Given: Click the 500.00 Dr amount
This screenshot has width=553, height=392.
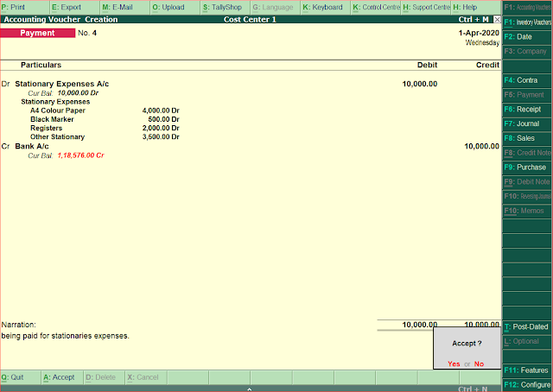Looking at the screenshot, I should click(163, 119).
